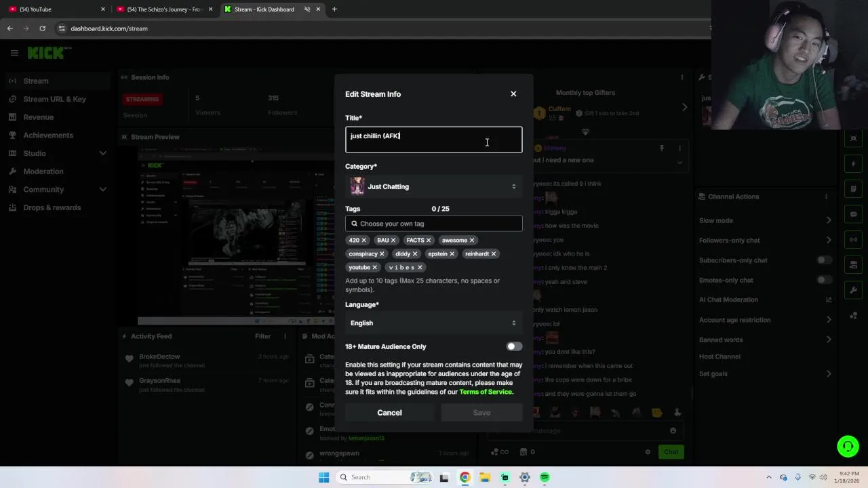This screenshot has width=868, height=488.
Task: Open Spotify from the taskbar
Action: click(x=545, y=477)
